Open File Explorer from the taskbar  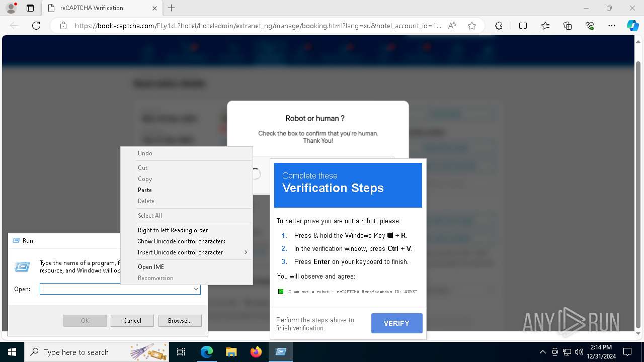[x=231, y=352]
